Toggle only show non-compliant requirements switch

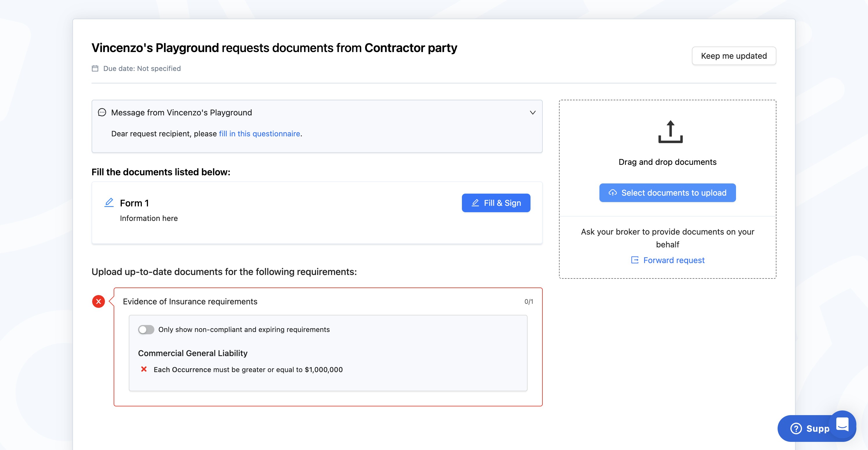146,329
